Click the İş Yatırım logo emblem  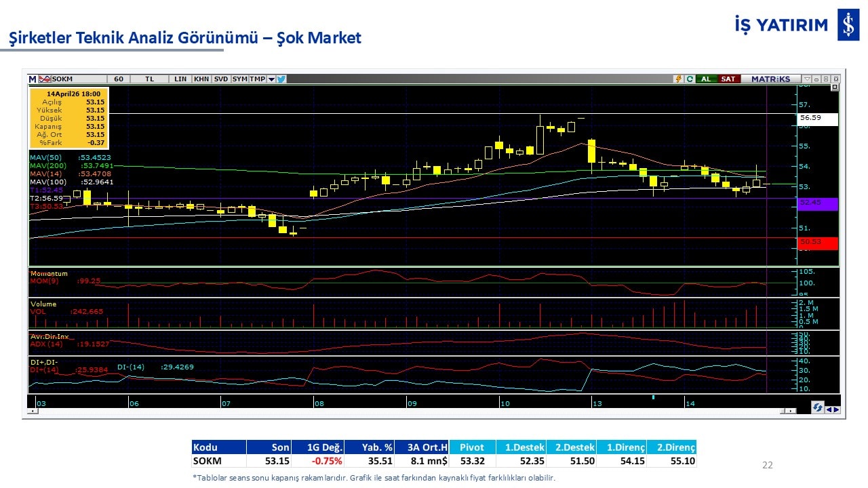tap(848, 25)
